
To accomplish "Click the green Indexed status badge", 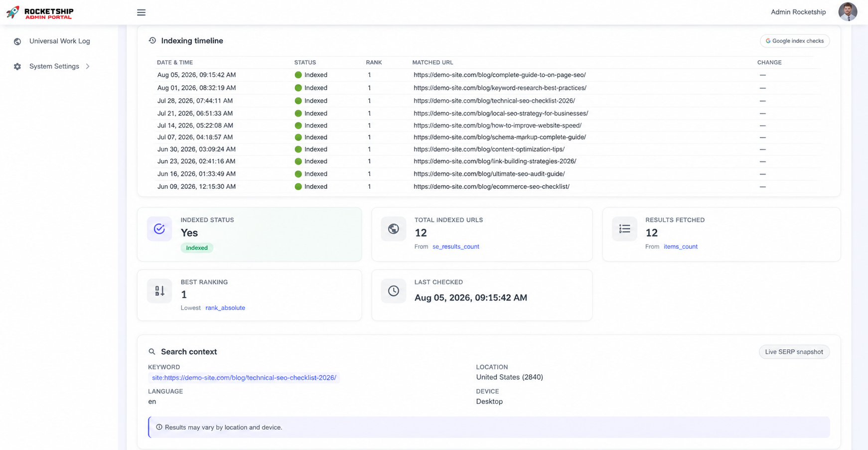I will point(197,248).
